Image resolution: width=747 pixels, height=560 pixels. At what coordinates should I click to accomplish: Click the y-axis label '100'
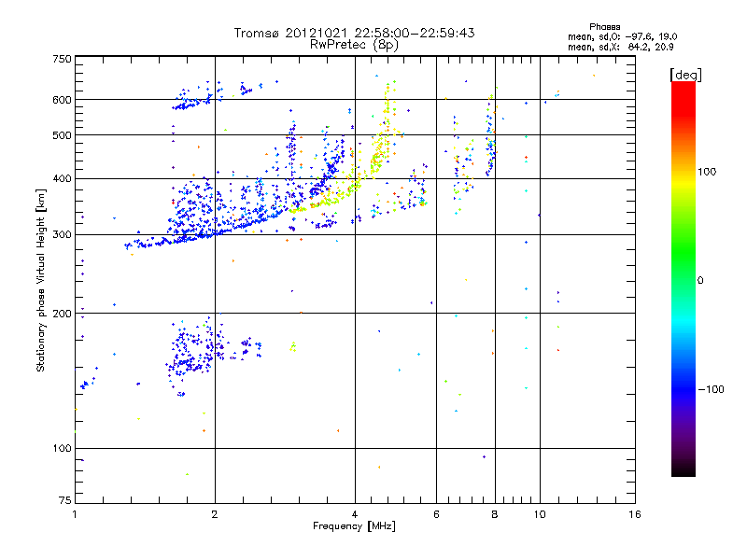(62, 449)
